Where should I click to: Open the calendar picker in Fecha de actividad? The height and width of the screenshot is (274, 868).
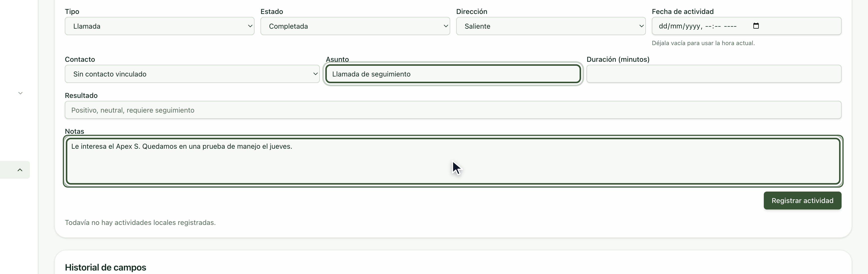click(756, 26)
